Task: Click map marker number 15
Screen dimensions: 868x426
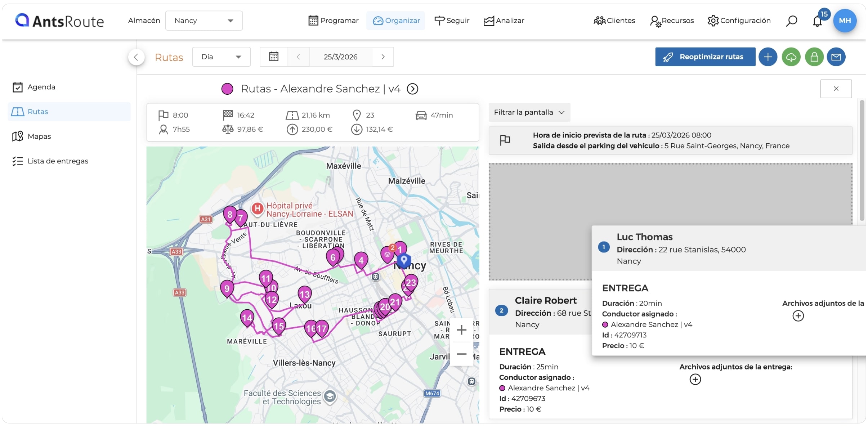Action: point(279,326)
